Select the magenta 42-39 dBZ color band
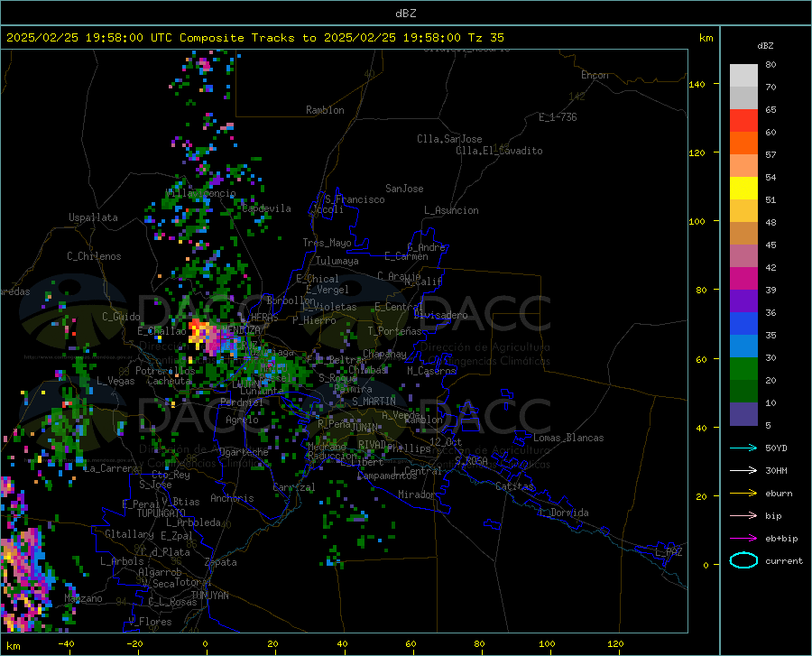 (743, 278)
